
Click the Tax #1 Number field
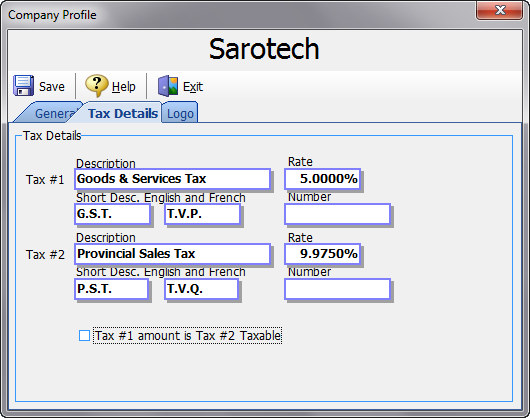click(337, 214)
